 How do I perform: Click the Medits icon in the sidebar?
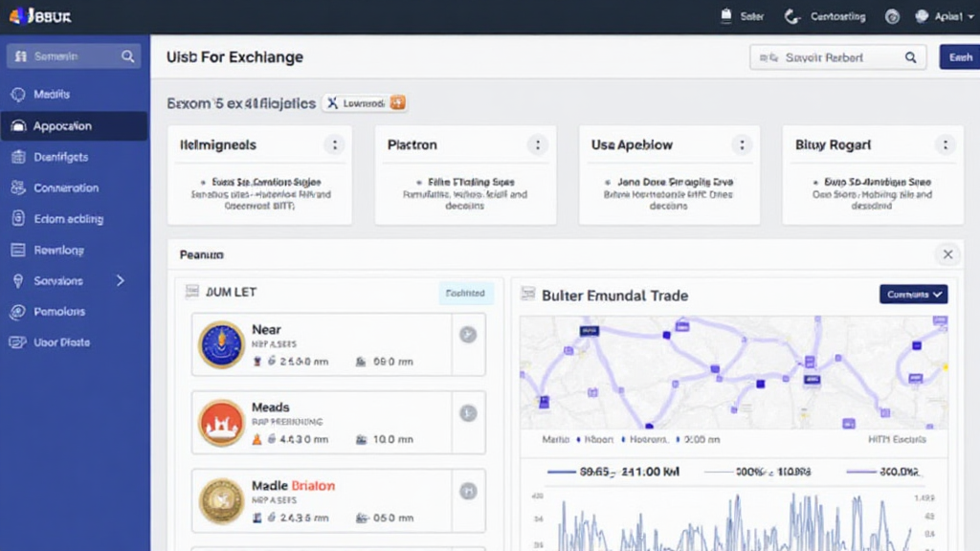(x=17, y=95)
